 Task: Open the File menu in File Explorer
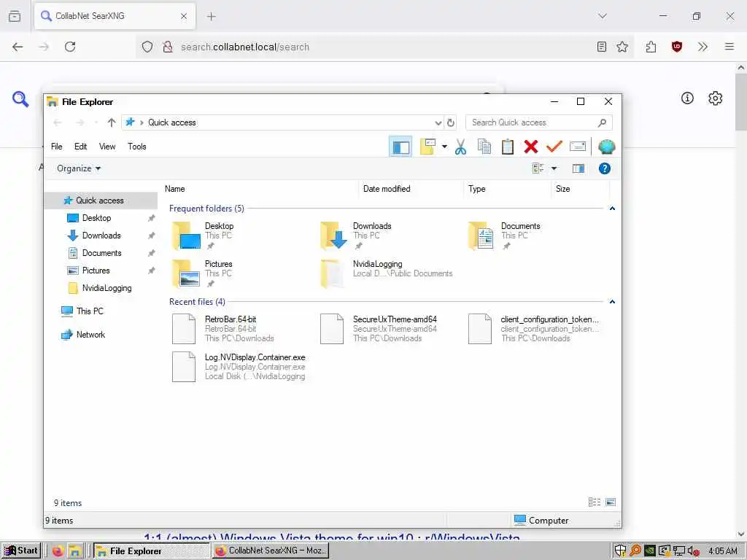click(57, 147)
